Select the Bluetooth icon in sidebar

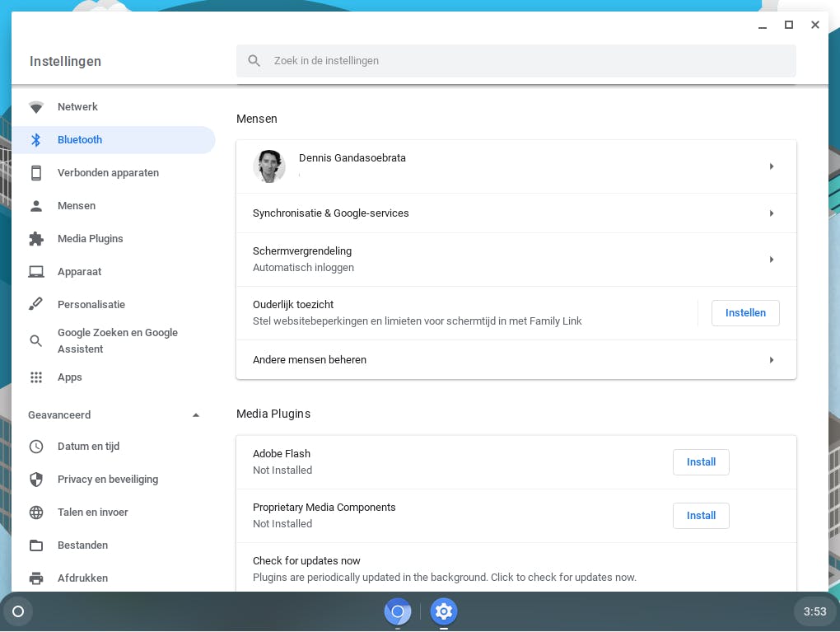(36, 140)
